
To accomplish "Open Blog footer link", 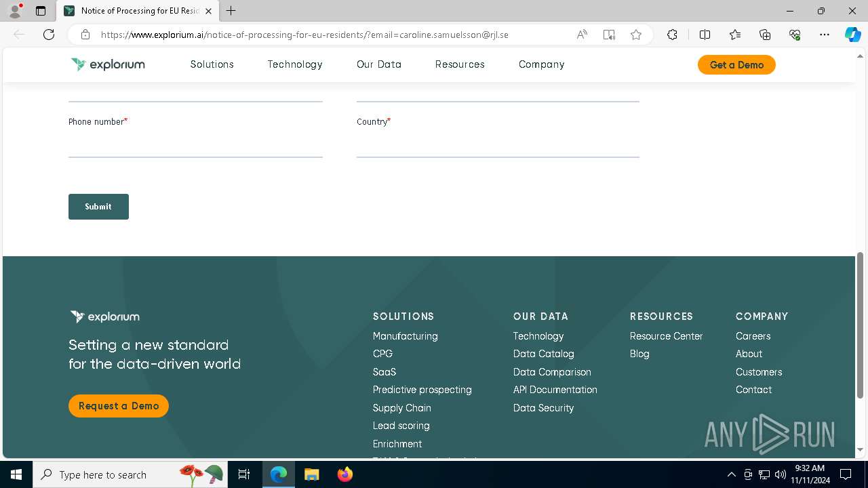I will (639, 354).
